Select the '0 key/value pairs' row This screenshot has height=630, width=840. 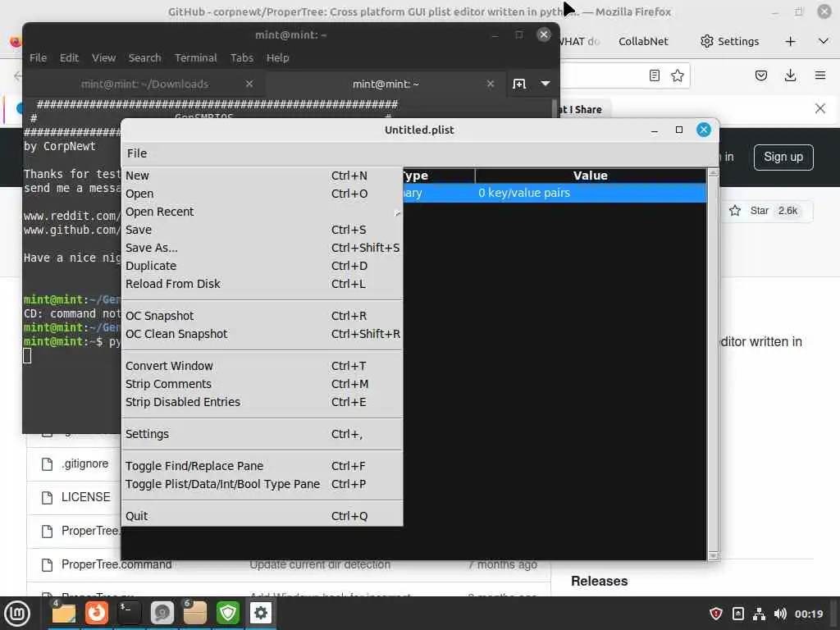point(555,193)
